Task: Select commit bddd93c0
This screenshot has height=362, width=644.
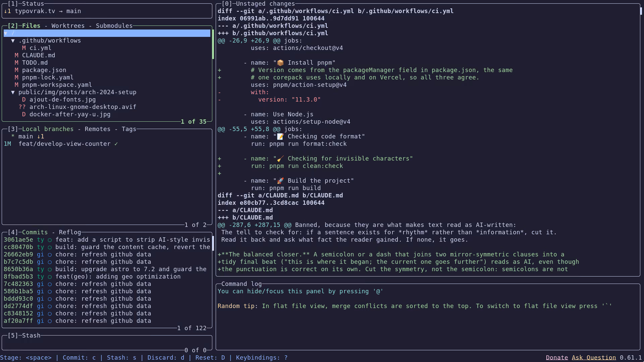Action: pyautogui.click(x=107, y=299)
